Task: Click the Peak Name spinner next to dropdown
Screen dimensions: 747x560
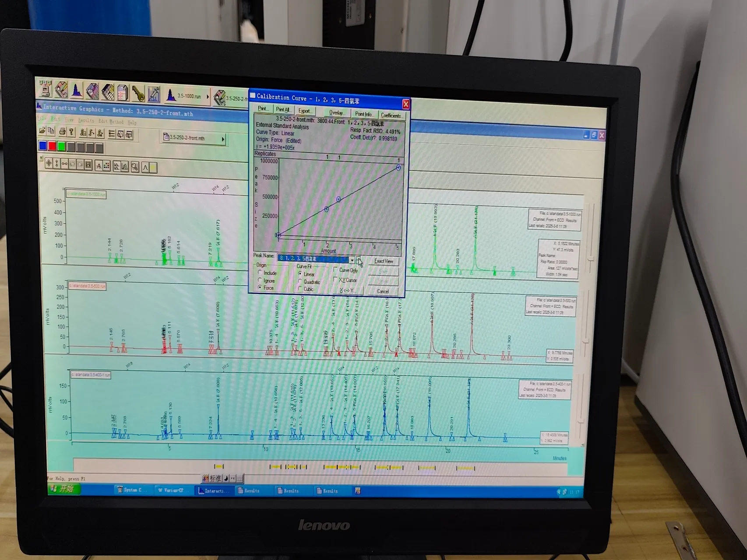Action: (359, 260)
